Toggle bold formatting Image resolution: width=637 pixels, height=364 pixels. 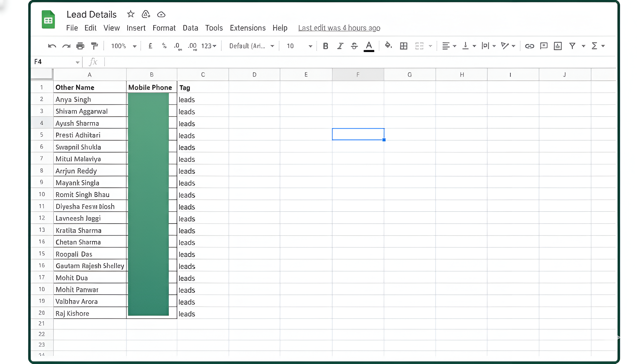point(325,46)
